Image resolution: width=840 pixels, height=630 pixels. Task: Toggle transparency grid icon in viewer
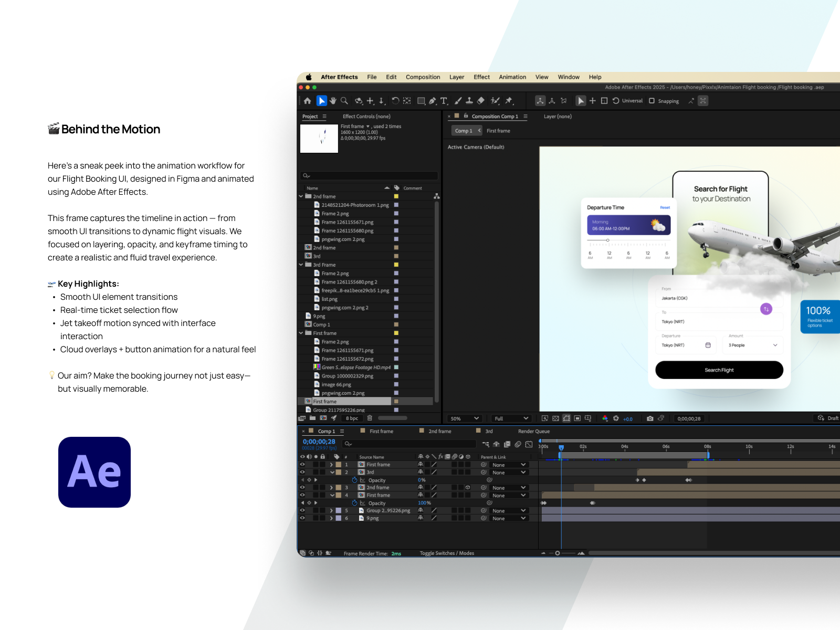(556, 418)
